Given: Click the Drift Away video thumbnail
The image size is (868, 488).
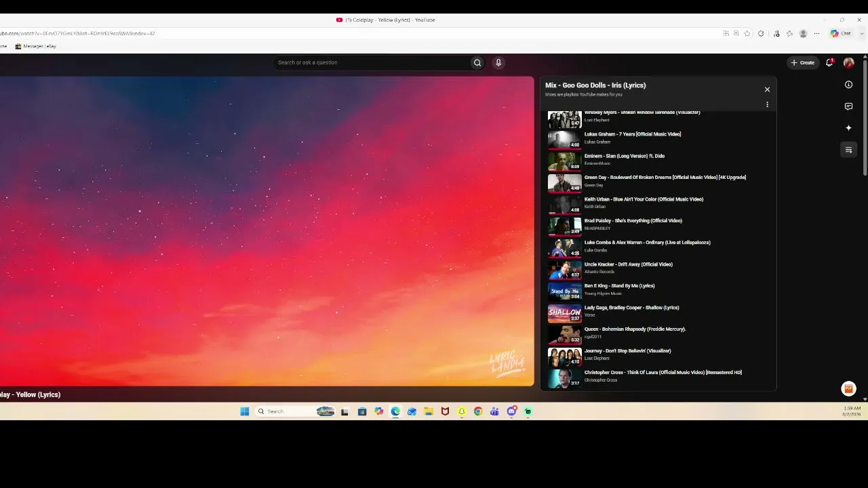Looking at the screenshot, I should pyautogui.click(x=564, y=269).
